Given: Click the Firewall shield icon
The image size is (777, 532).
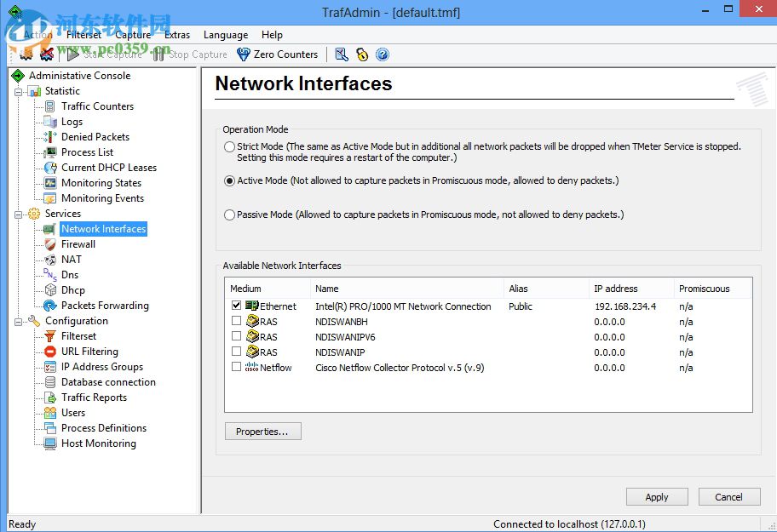Looking at the screenshot, I should (x=50, y=244).
